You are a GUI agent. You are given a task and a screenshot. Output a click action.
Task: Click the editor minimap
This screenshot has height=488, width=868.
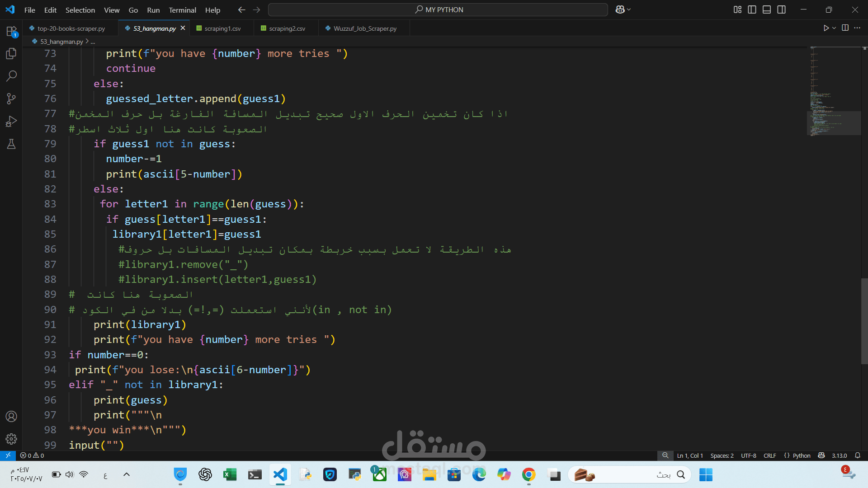pyautogui.click(x=834, y=90)
